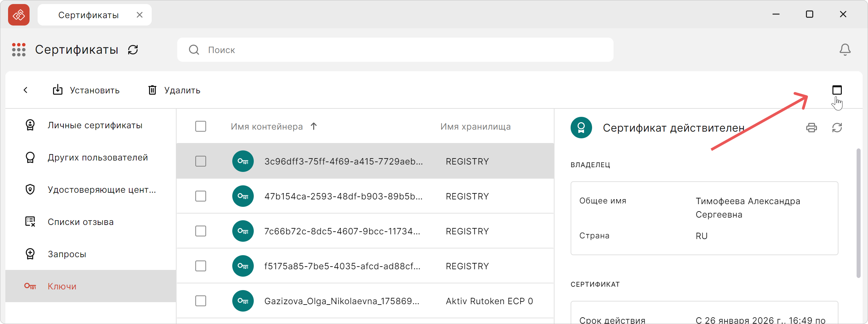Select all containers with the header checkbox
This screenshot has width=868, height=324.
[x=200, y=126]
